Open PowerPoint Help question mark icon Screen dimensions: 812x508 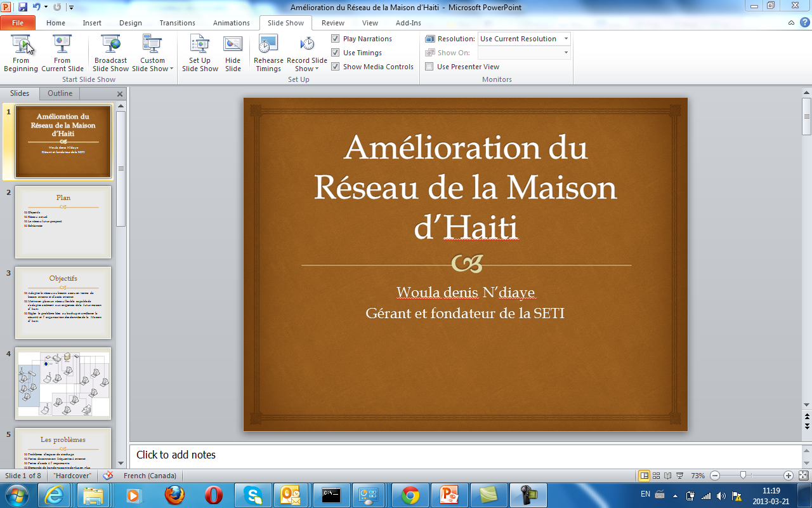point(804,23)
